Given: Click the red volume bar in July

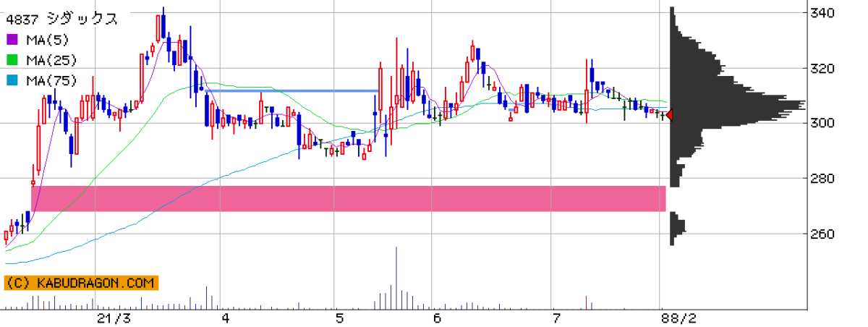Looking at the screenshot, I should click(x=586, y=302).
